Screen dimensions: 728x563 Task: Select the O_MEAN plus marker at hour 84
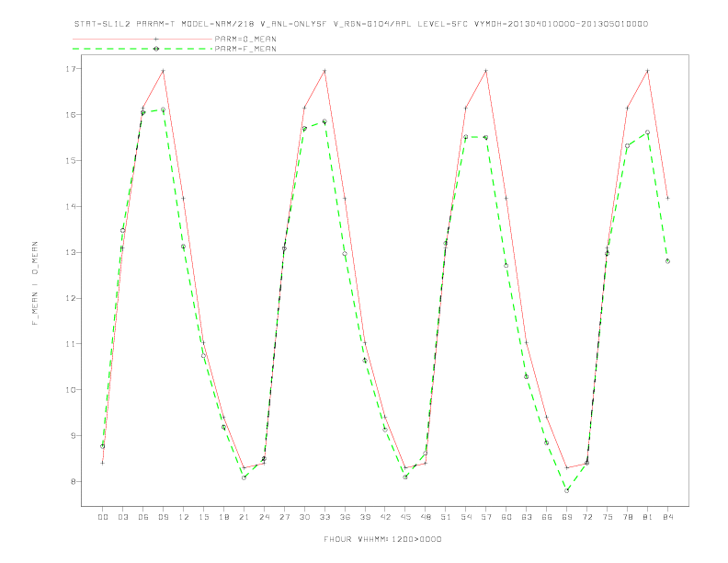[x=667, y=199]
